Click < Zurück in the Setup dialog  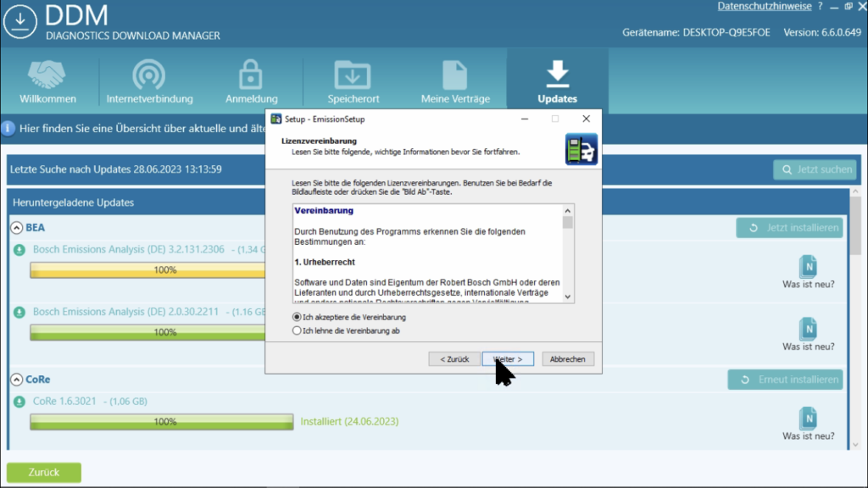pyautogui.click(x=454, y=359)
